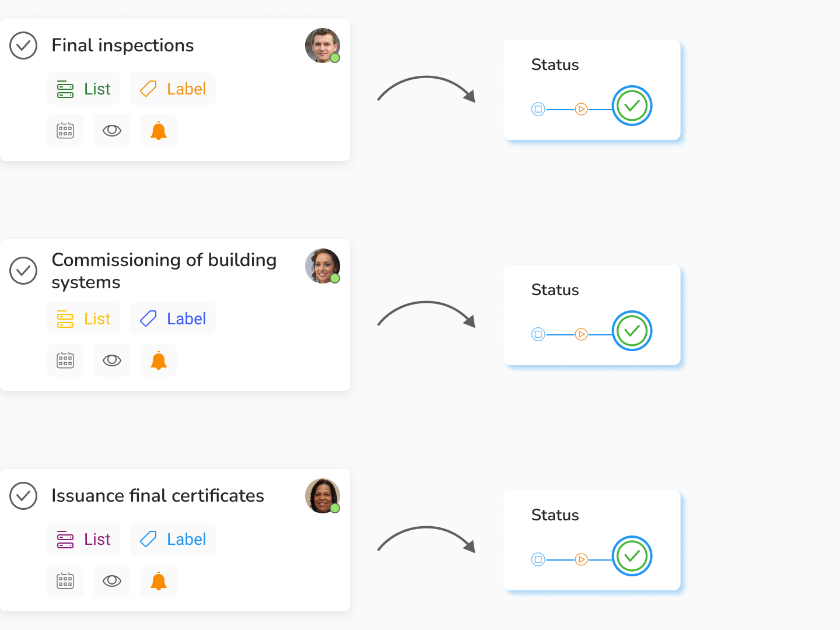Click bell icon on Final inspections task
840x630 pixels.
(x=159, y=131)
